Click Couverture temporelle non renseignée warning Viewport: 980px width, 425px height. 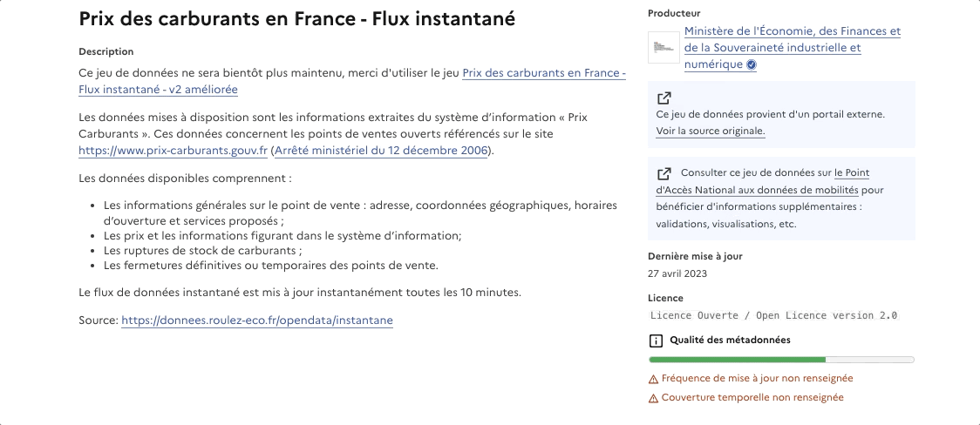click(x=746, y=397)
